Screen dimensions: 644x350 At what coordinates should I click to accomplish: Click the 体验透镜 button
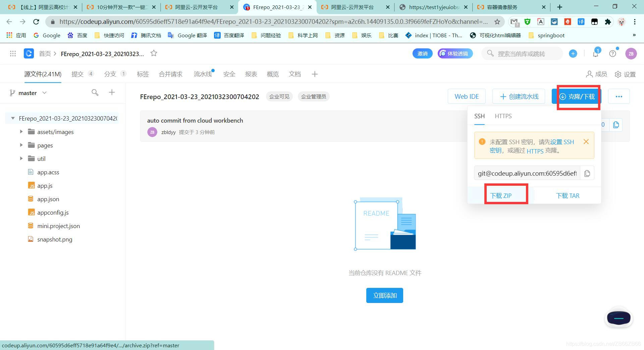pos(455,53)
